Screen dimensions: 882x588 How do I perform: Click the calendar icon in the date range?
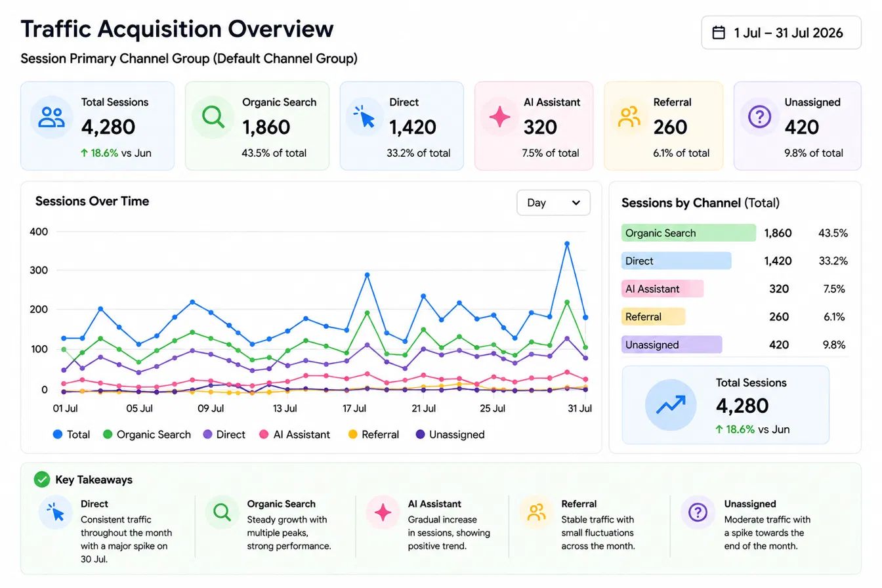pyautogui.click(x=719, y=33)
